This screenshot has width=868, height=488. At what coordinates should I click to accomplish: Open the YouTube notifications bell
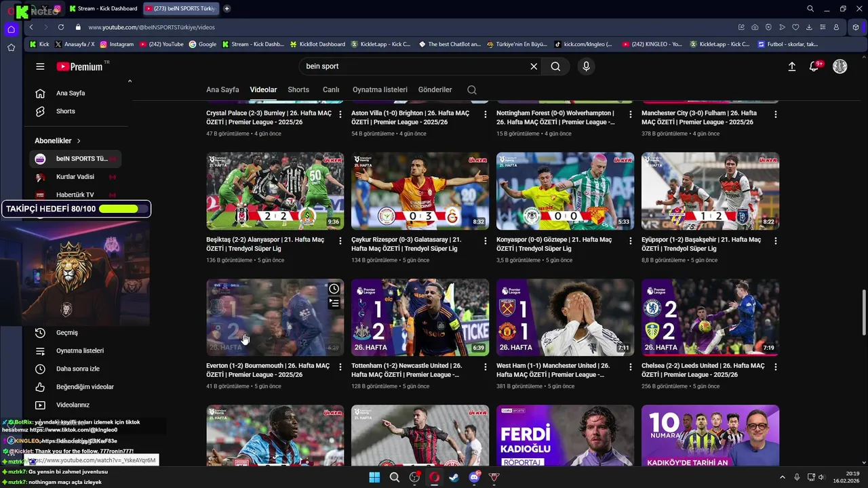point(814,66)
